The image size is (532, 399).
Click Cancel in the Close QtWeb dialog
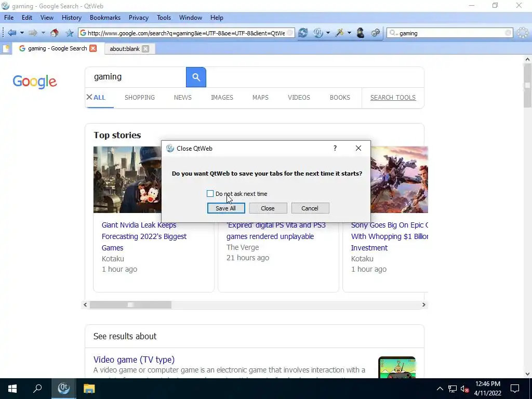tap(310, 208)
